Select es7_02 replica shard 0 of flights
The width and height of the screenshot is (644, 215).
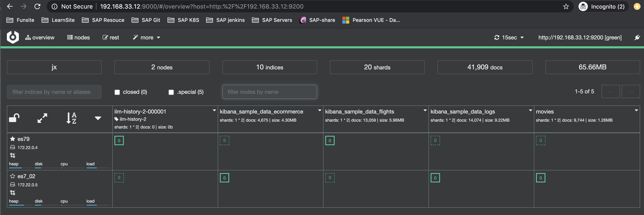[x=330, y=178]
